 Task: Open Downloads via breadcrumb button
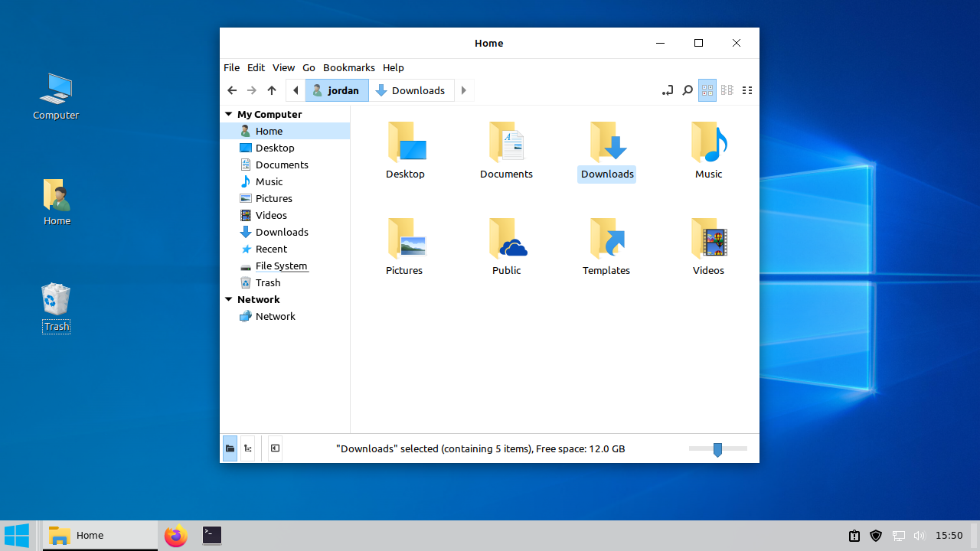pyautogui.click(x=412, y=90)
